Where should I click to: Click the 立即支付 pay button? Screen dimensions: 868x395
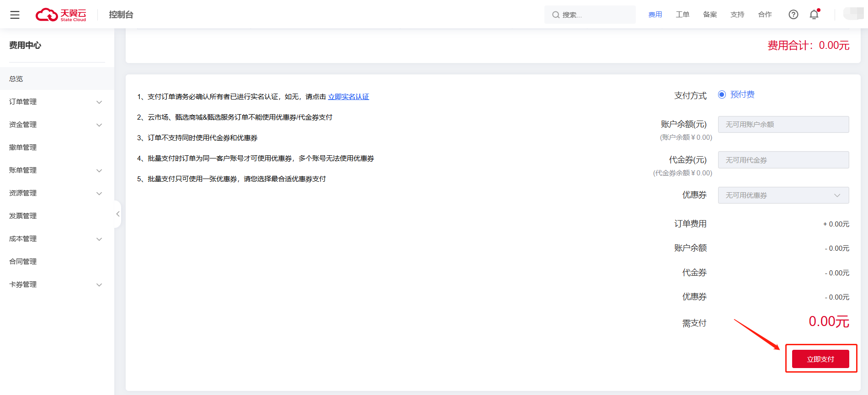(x=820, y=359)
